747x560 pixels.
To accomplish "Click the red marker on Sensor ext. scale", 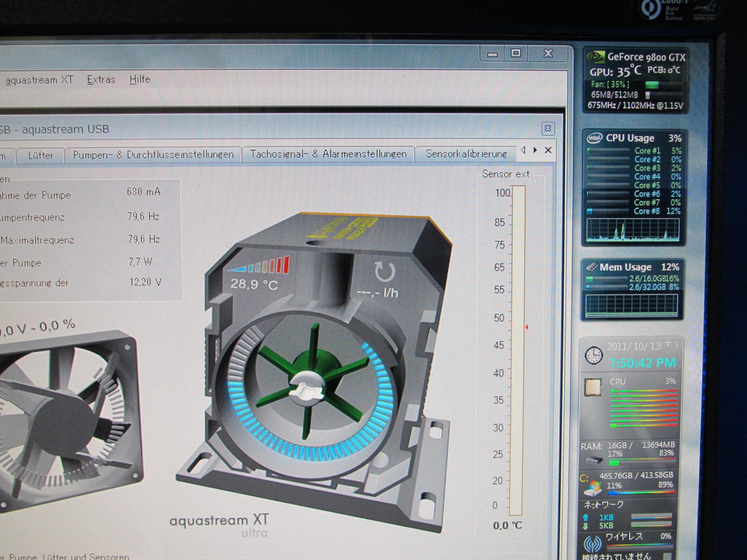I will pyautogui.click(x=527, y=328).
